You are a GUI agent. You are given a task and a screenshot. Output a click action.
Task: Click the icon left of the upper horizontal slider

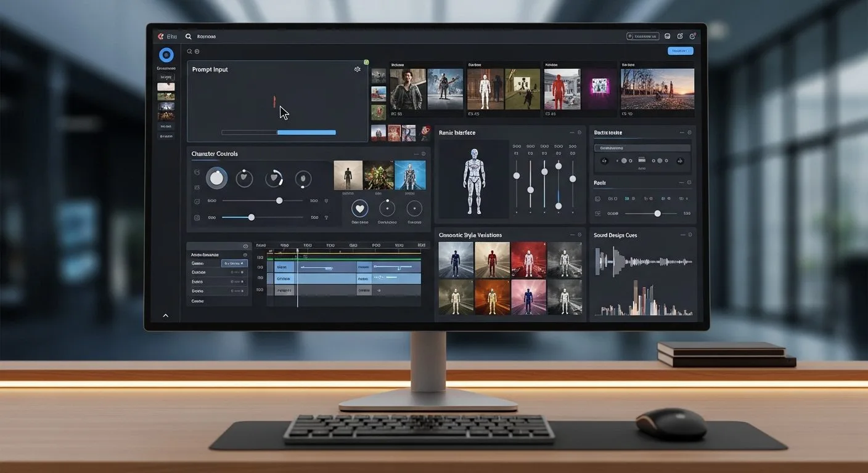pyautogui.click(x=197, y=201)
